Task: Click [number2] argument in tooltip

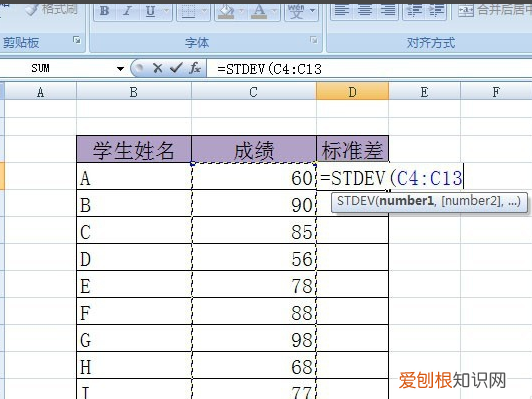Action: click(472, 201)
